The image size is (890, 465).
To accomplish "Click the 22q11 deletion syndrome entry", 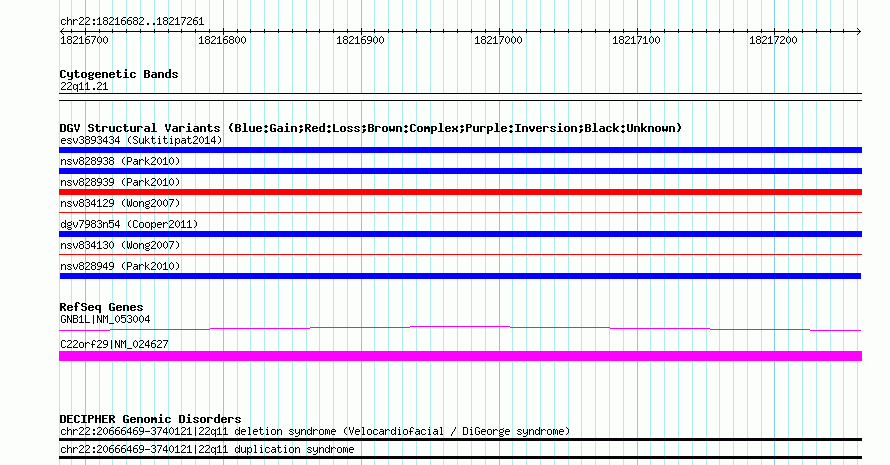I will [x=315, y=432].
